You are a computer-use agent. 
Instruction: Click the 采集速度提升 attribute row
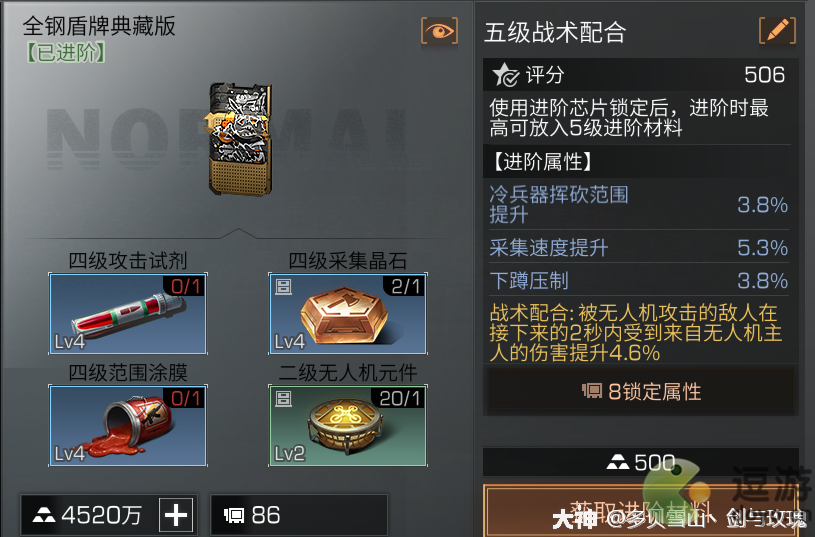click(x=638, y=247)
